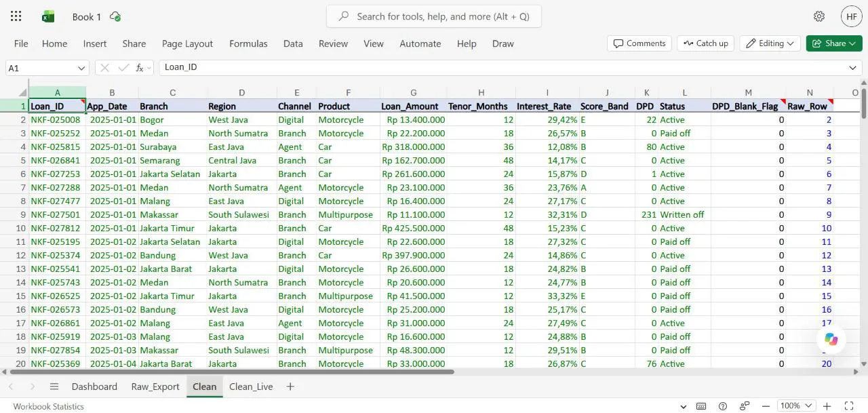The height and width of the screenshot is (413, 868).
Task: Click the All Sheets list icon
Action: pyautogui.click(x=54, y=387)
